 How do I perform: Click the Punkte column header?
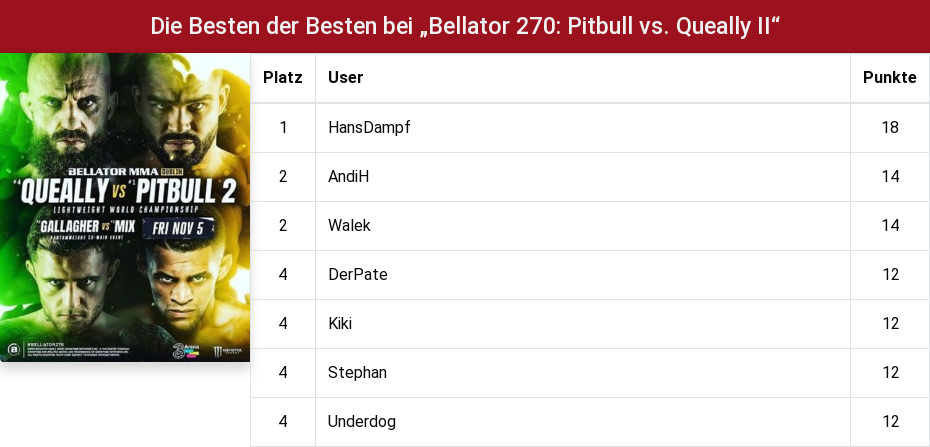coord(890,78)
